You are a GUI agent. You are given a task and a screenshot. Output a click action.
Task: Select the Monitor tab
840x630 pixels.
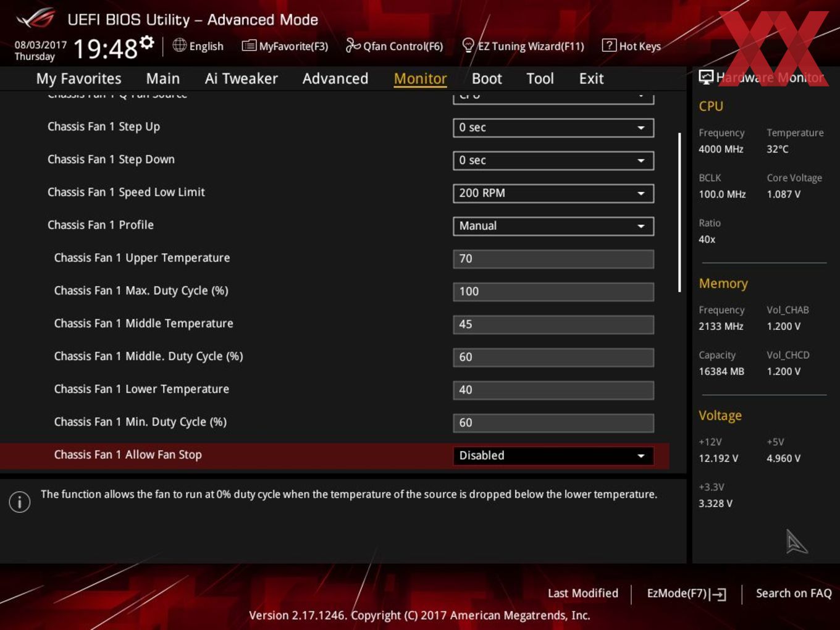click(x=420, y=78)
